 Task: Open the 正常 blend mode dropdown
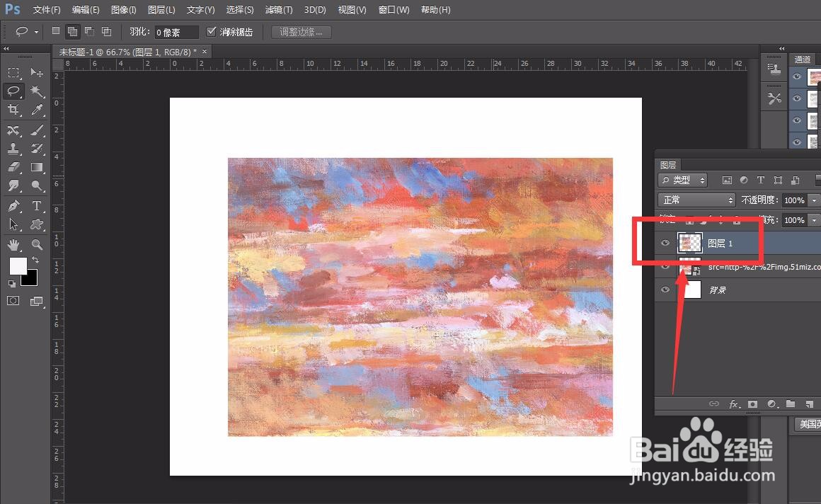point(697,200)
